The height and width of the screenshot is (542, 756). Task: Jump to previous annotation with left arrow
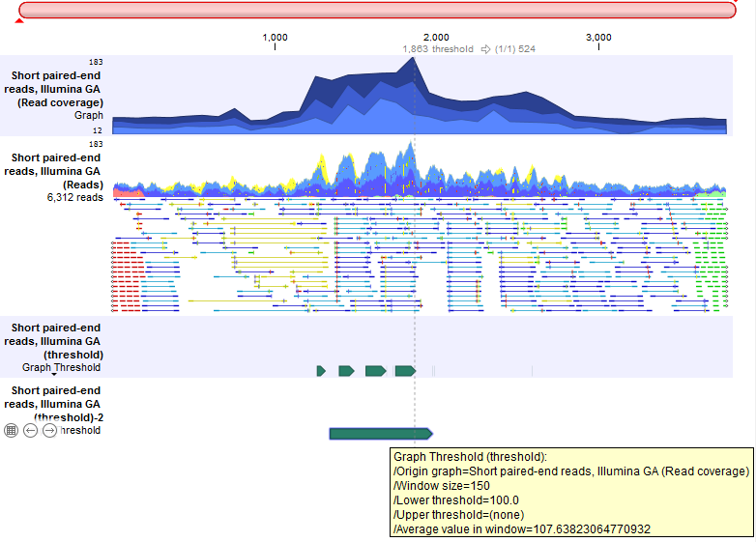tap(30, 431)
